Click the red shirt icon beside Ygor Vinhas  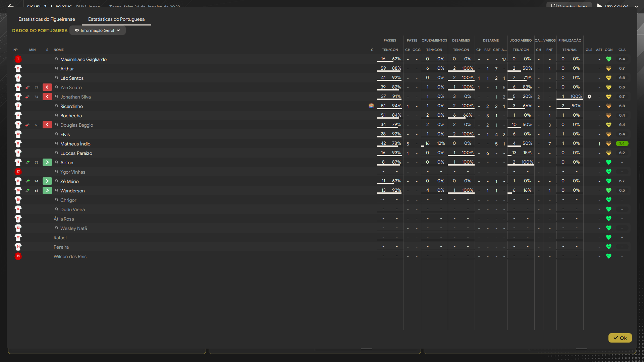(18, 172)
